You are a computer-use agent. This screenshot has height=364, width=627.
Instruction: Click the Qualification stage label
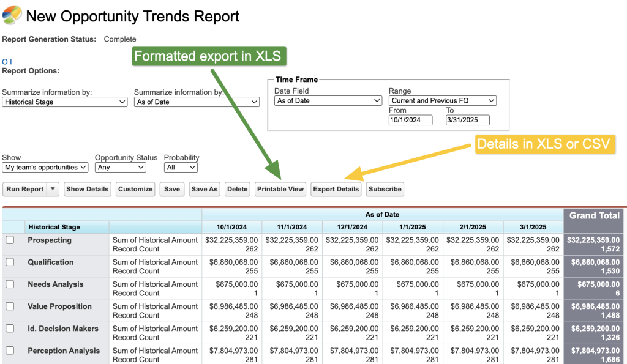(x=51, y=262)
